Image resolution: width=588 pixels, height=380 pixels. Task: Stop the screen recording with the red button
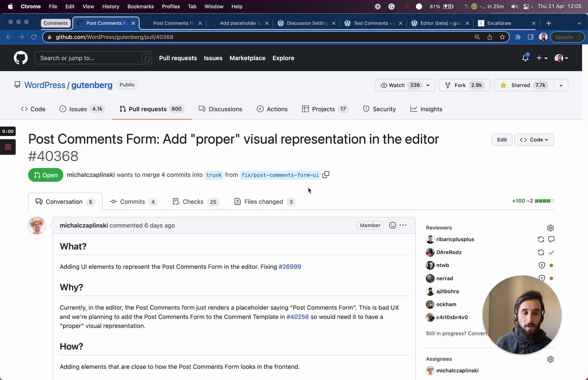[8, 147]
